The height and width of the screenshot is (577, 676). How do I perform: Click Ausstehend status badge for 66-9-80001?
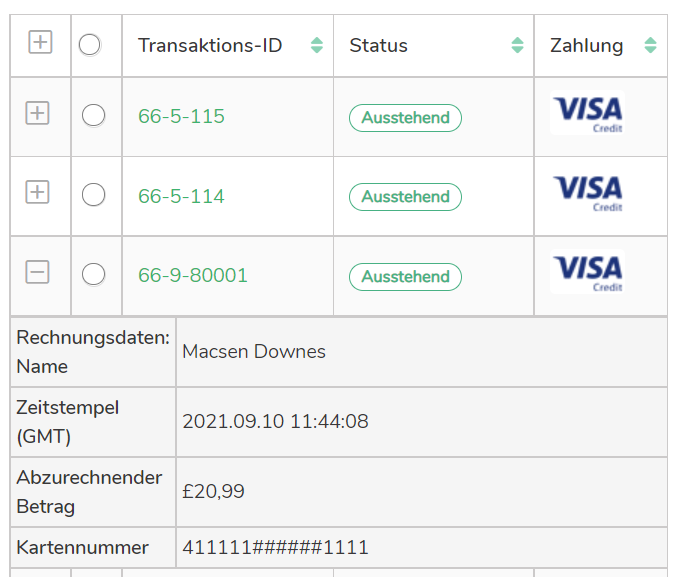click(x=405, y=277)
